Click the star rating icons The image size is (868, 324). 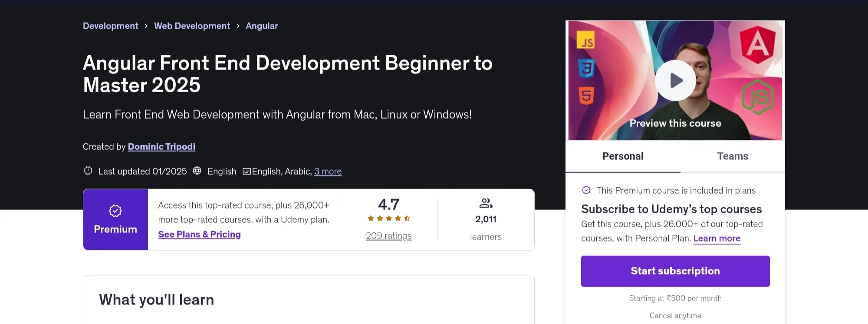tap(388, 218)
